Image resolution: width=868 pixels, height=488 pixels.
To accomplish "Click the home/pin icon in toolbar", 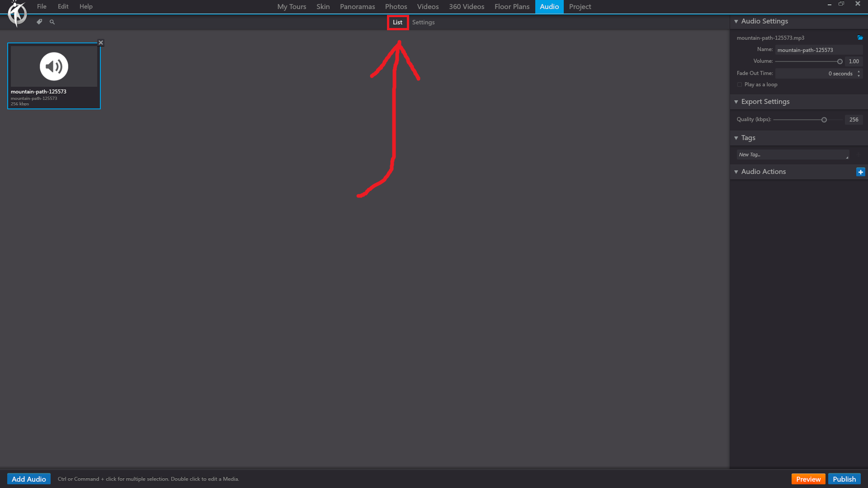I will (x=39, y=22).
